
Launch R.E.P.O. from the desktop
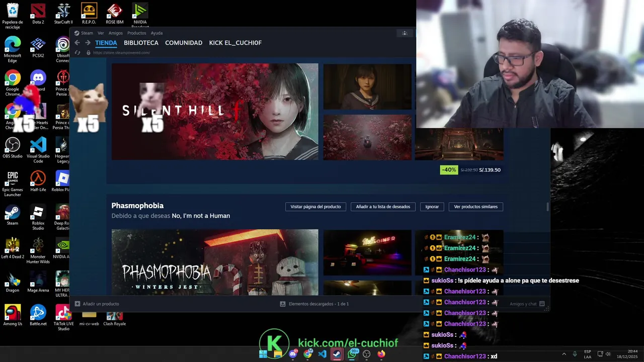point(89,14)
